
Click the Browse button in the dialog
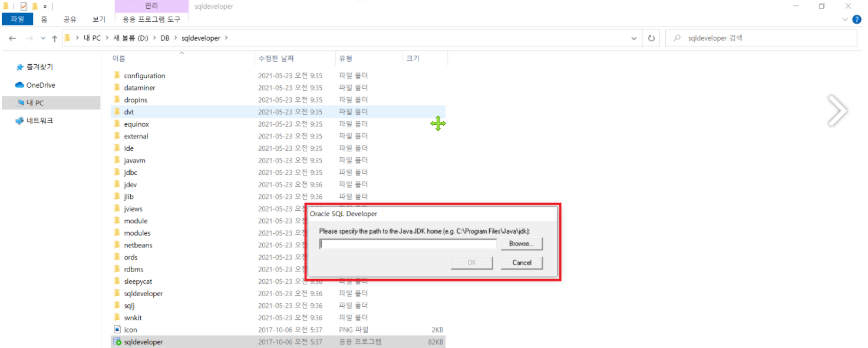coord(522,244)
